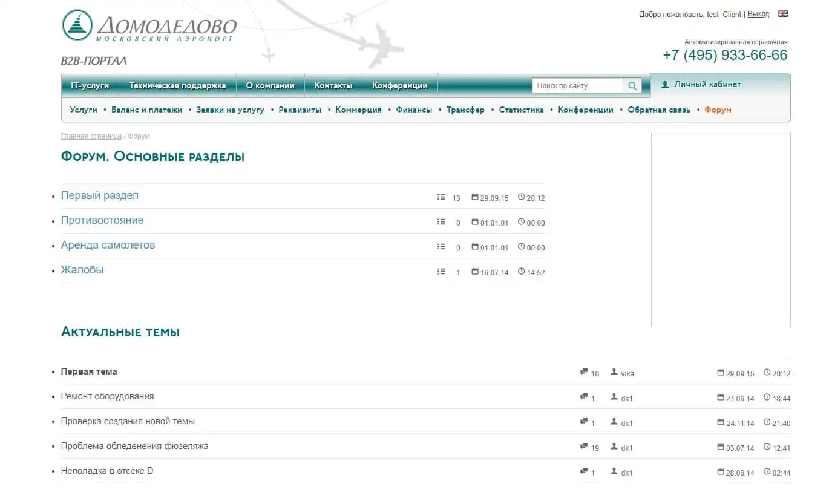Screen dimensions: 832x504
Task: Go to Баланс и платежи submenu
Action: tap(146, 110)
